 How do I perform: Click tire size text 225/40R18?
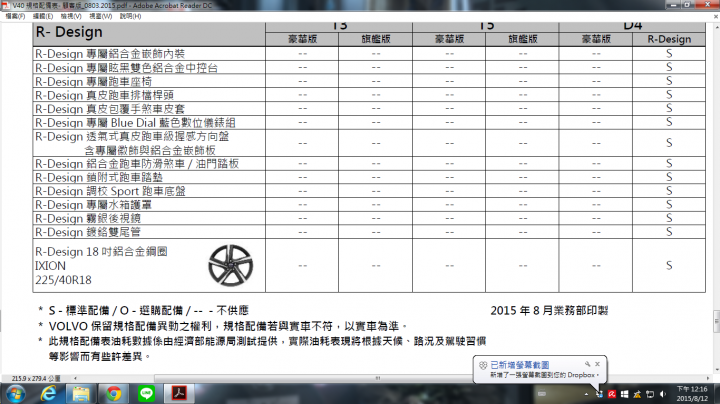click(x=63, y=280)
